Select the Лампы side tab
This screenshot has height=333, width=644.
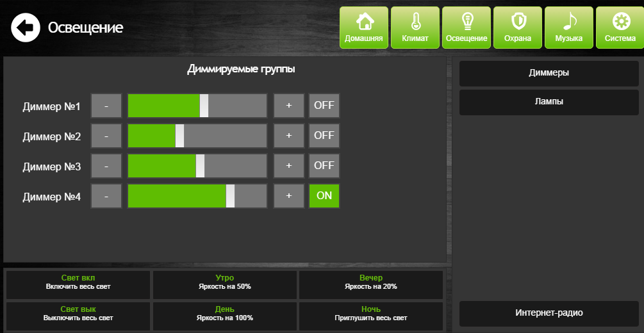pyautogui.click(x=549, y=102)
